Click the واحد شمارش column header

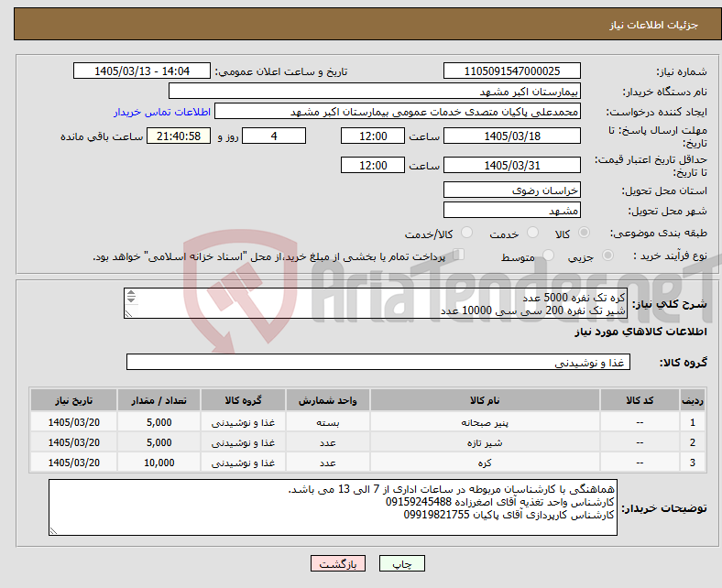pos(327,400)
